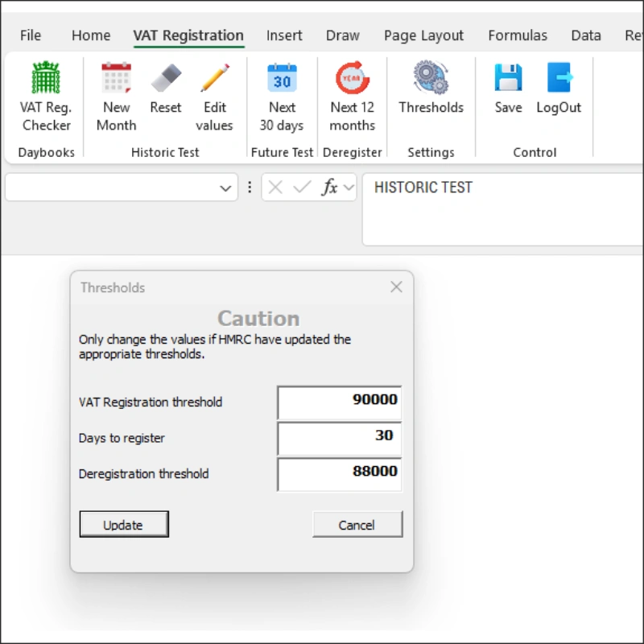The image size is (644, 644).
Task: Open Next 12 months deregister check
Action: [x=352, y=80]
